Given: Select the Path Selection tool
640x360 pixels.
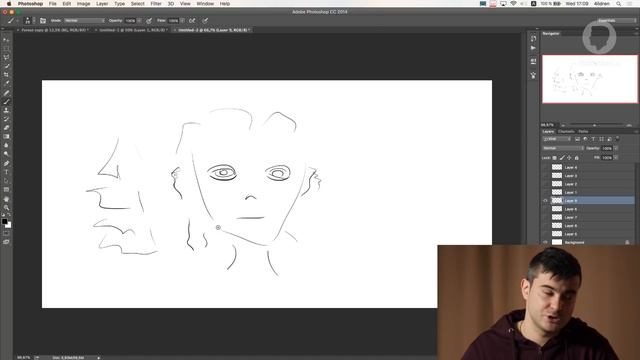Looking at the screenshot, I should (x=6, y=181).
